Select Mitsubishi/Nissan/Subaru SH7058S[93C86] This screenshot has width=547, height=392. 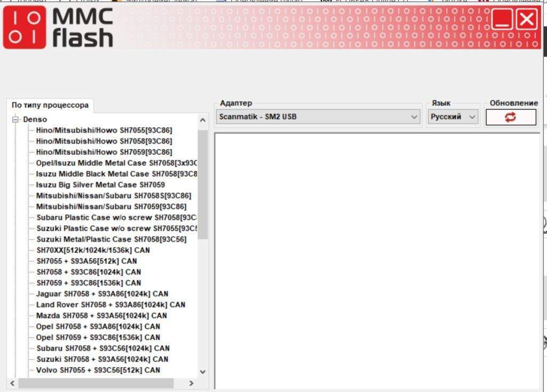point(114,195)
